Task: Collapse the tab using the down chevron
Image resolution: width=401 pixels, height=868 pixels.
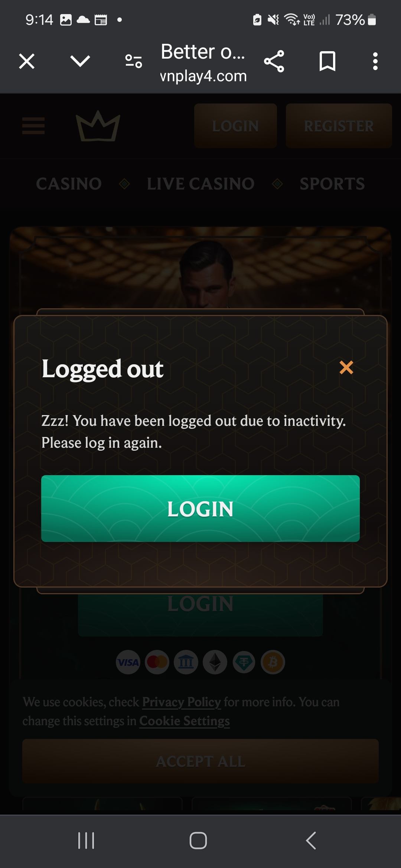Action: click(x=80, y=61)
